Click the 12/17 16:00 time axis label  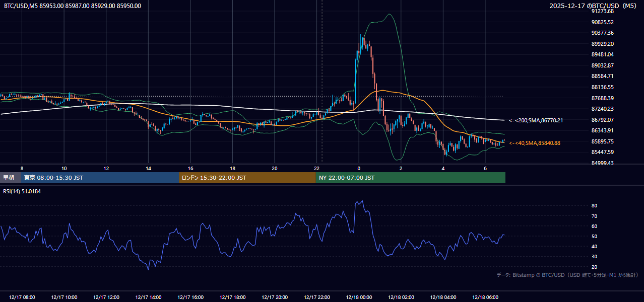click(x=190, y=297)
